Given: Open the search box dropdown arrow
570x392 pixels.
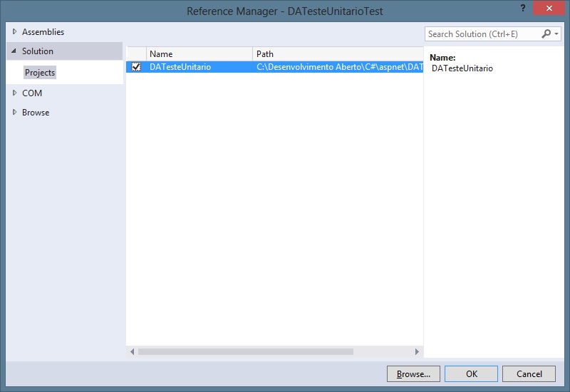Looking at the screenshot, I should point(556,34).
